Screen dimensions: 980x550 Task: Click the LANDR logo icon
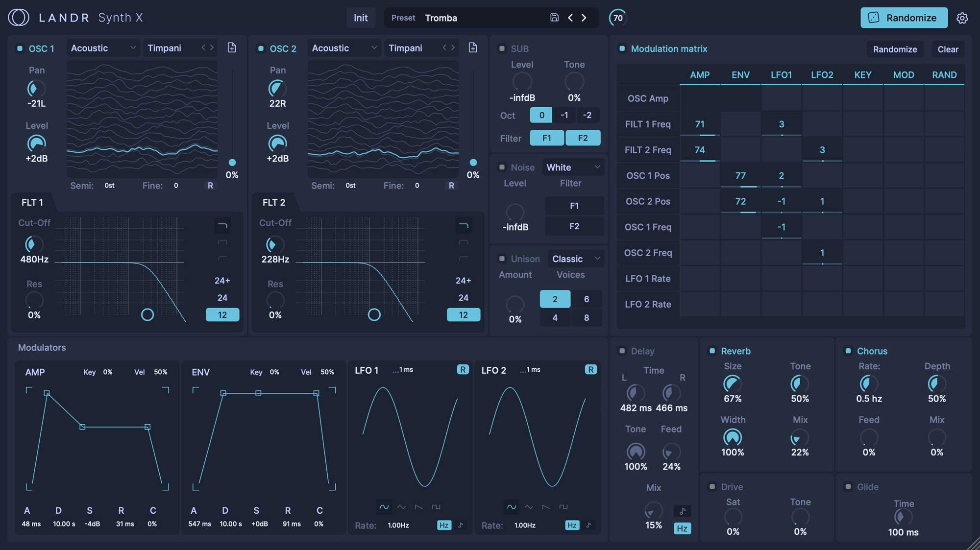19,18
